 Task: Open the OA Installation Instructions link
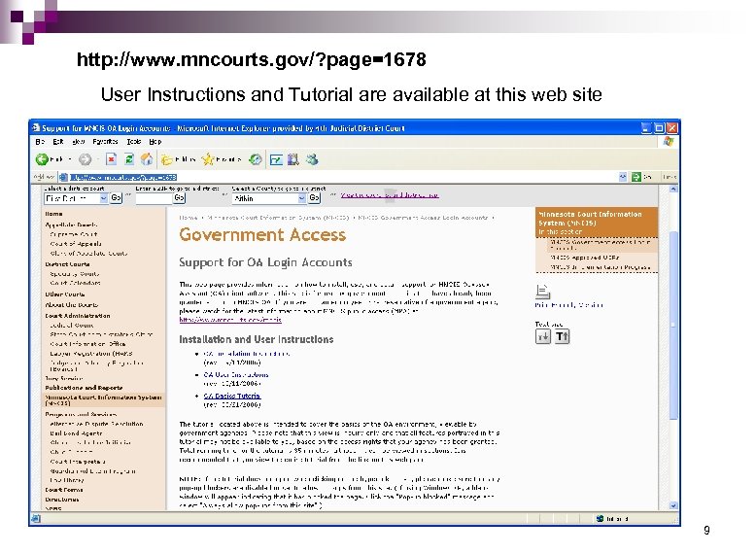pyautogui.click(x=247, y=354)
